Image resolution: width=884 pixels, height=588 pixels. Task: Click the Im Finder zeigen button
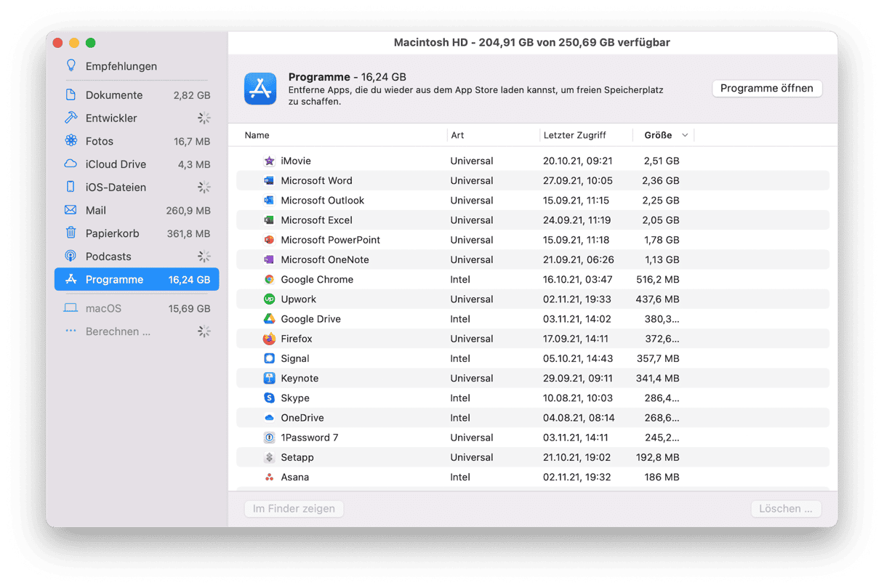click(x=294, y=509)
